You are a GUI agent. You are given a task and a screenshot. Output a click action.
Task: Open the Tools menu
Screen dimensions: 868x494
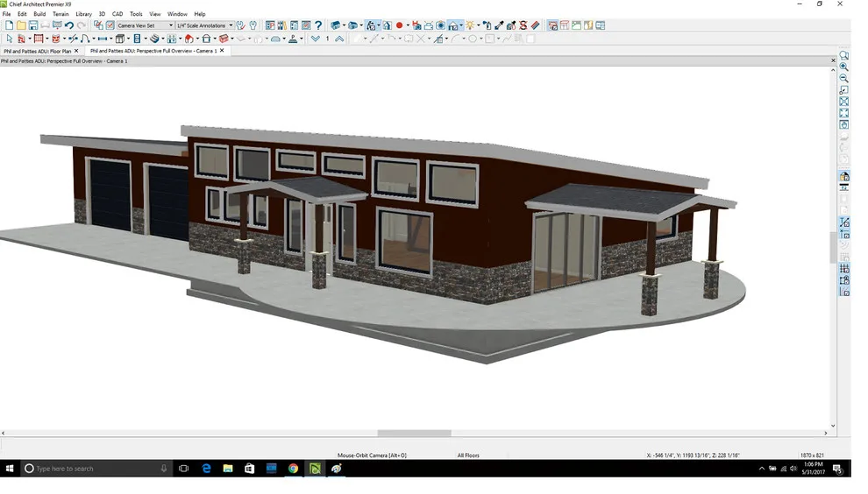136,14
